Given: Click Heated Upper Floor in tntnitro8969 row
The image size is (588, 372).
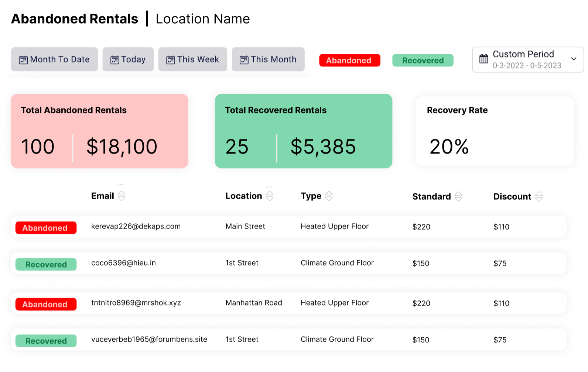Looking at the screenshot, I should point(335,303).
